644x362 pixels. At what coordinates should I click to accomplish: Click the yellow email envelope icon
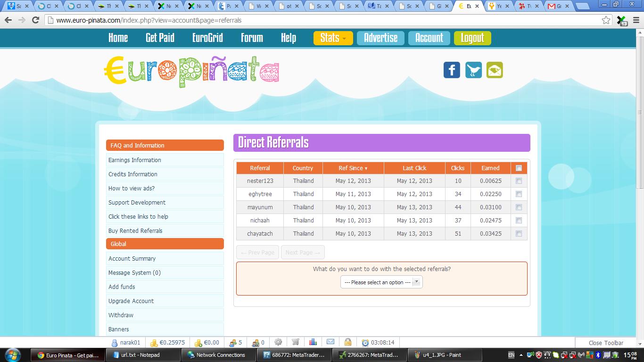click(495, 70)
